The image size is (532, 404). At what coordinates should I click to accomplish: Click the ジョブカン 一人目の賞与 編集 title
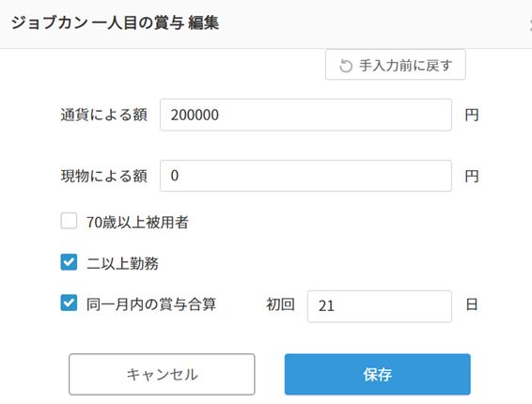[x=115, y=23]
